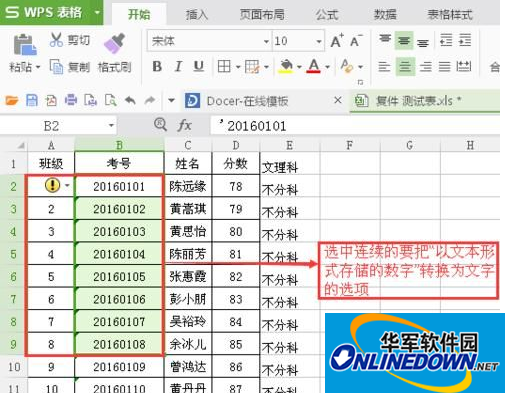Click zoom icon beside formula bar
This screenshot has width=505, height=393.
click(x=160, y=125)
